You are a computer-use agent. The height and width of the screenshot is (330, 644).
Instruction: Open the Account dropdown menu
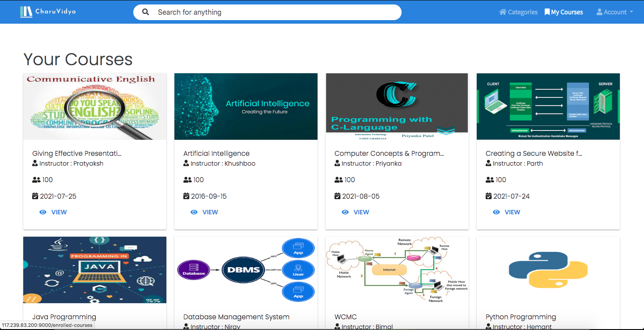[x=615, y=12]
